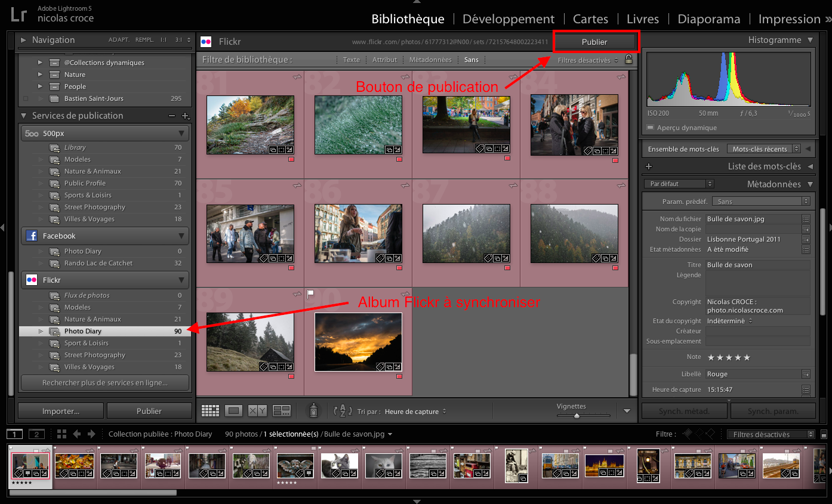Switch to loupe view icon
832x504 pixels.
pos(233,411)
